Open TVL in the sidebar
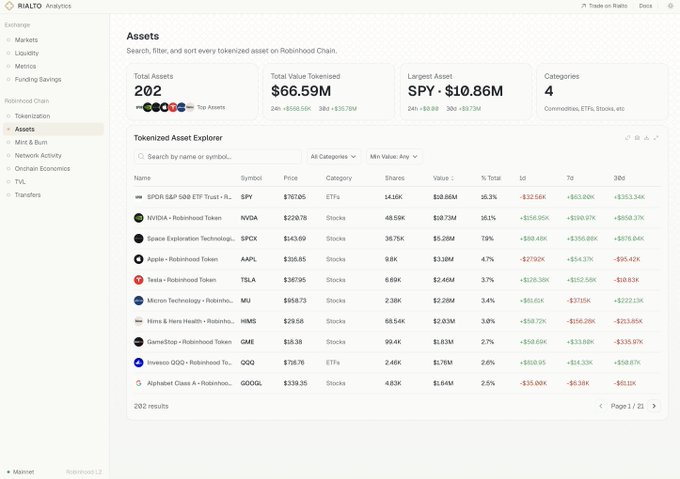This screenshot has width=680, height=479. click(20, 182)
